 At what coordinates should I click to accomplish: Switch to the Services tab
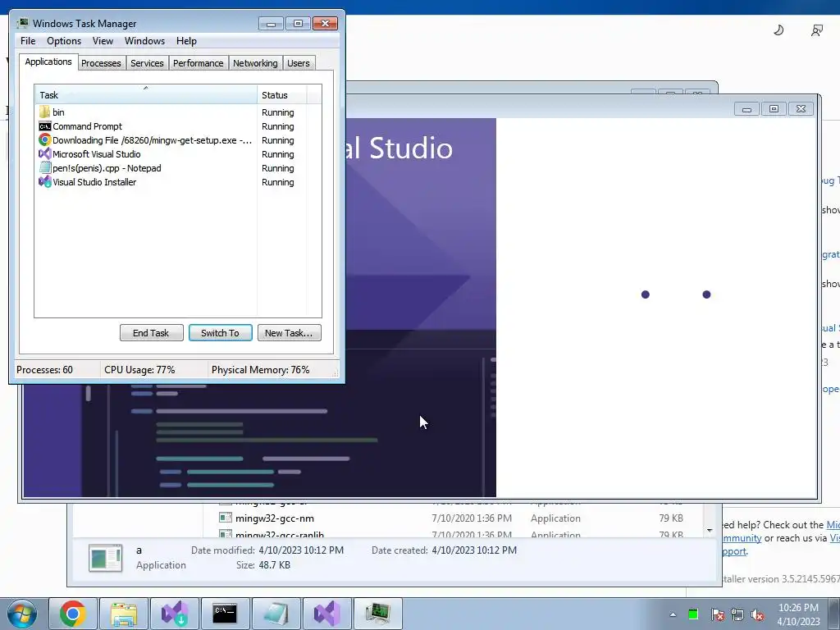[x=147, y=63]
